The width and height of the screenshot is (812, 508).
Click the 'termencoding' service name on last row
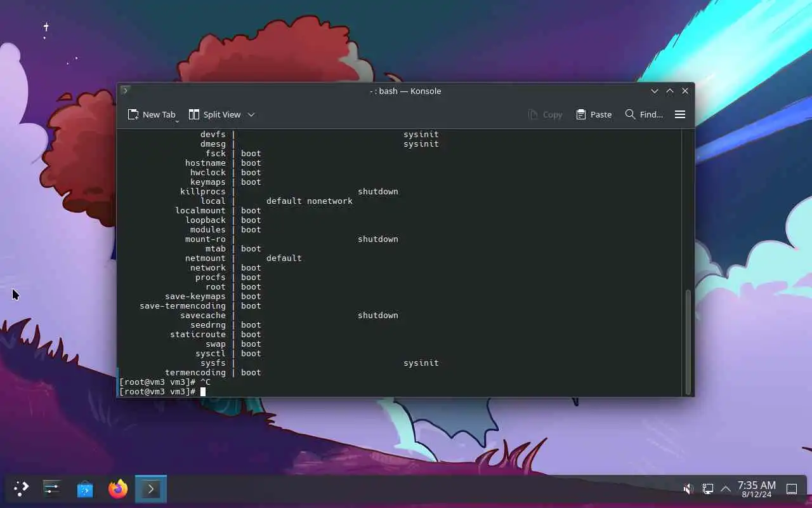click(x=195, y=372)
